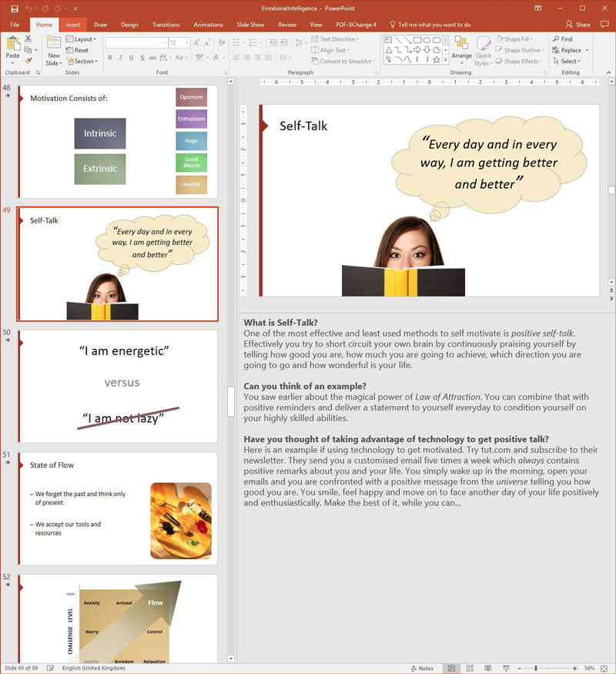
Task: Toggle Center paragraph alignment
Action: [x=247, y=57]
